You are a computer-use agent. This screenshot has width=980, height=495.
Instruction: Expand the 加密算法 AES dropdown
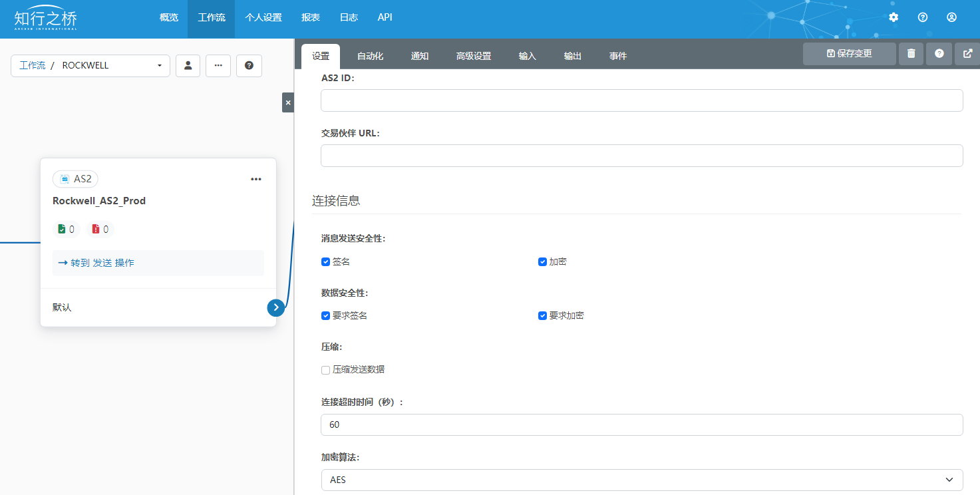tap(641, 480)
